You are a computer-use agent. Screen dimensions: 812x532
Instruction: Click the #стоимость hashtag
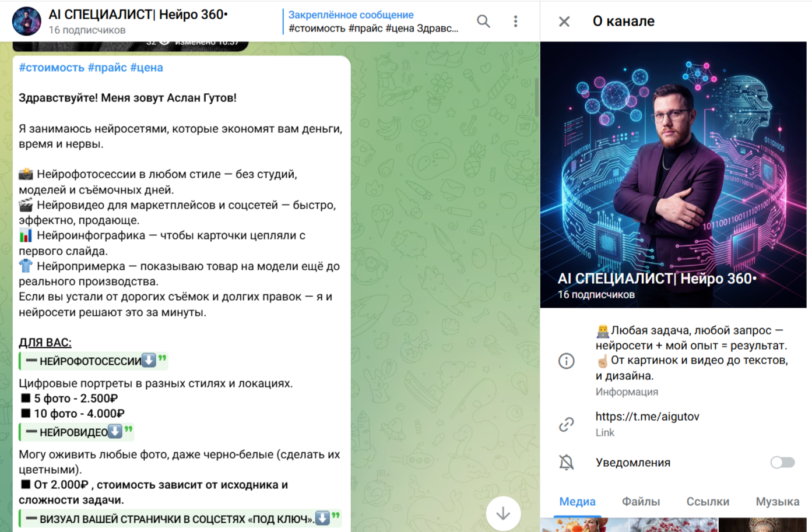pyautogui.click(x=52, y=68)
